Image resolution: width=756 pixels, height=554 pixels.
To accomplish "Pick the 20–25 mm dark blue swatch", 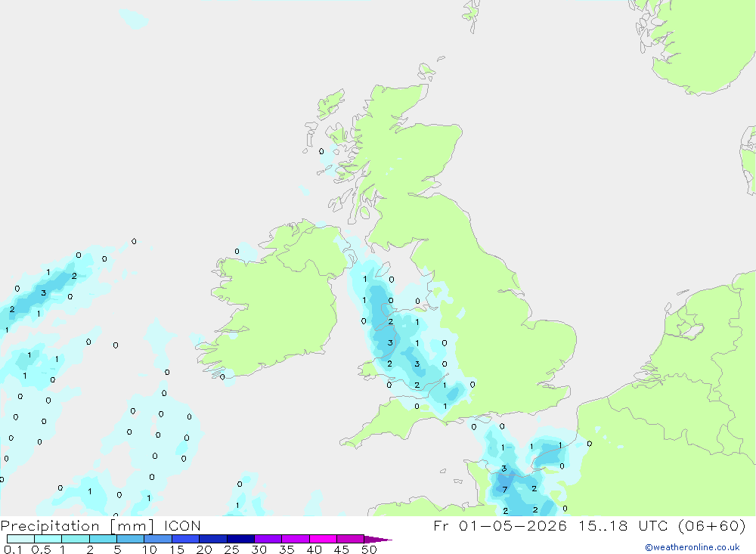I will click(213, 539).
